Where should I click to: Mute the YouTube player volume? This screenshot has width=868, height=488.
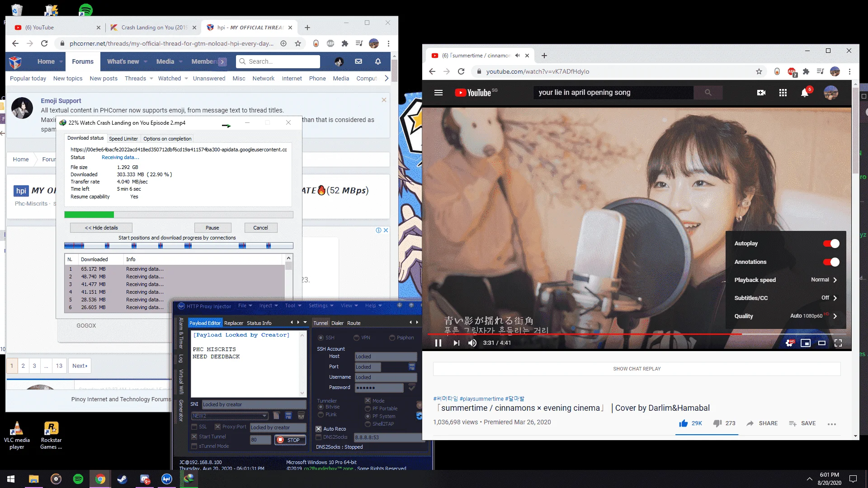coord(472,343)
